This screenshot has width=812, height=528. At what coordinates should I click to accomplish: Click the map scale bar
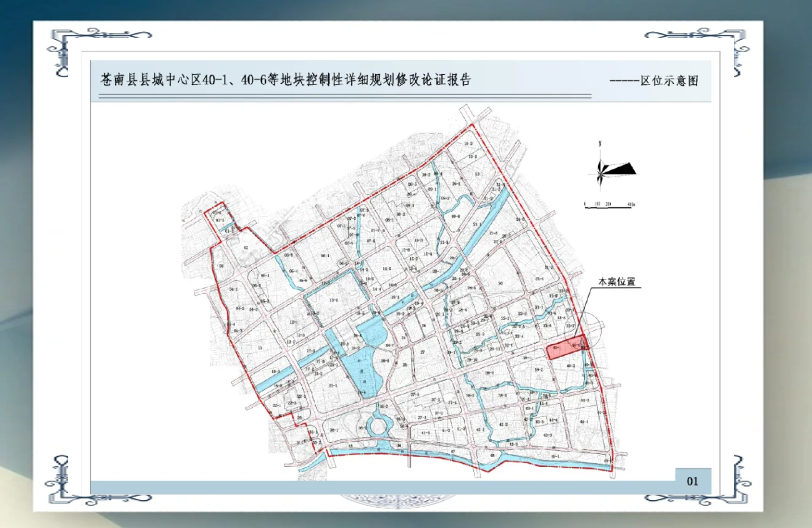(x=610, y=205)
